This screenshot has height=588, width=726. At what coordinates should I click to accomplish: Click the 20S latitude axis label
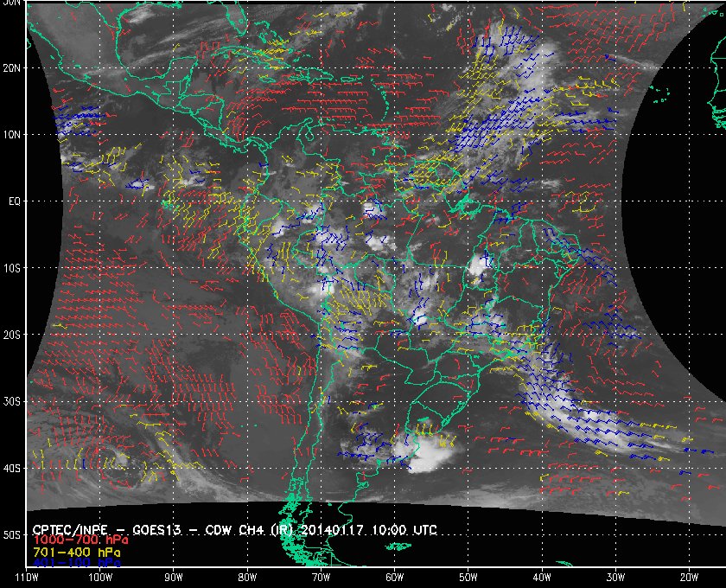[x=12, y=335]
